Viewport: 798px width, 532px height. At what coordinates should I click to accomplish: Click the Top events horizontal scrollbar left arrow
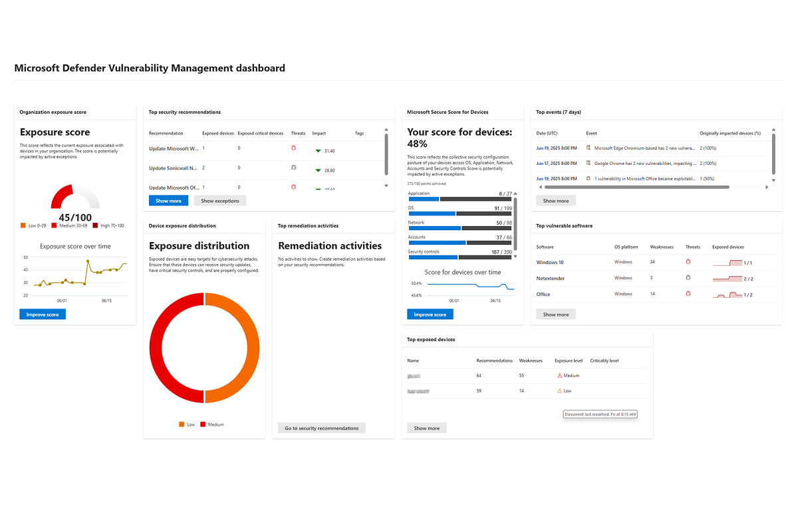539,187
